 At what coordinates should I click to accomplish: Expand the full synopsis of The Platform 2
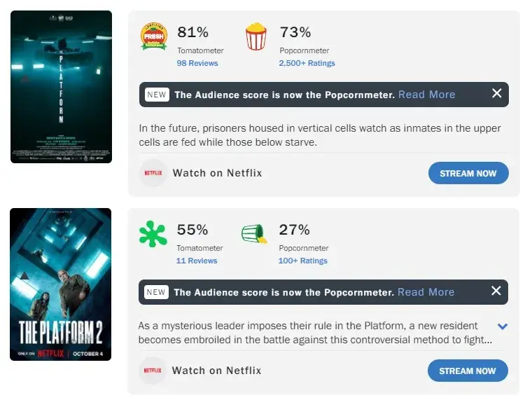pos(503,326)
